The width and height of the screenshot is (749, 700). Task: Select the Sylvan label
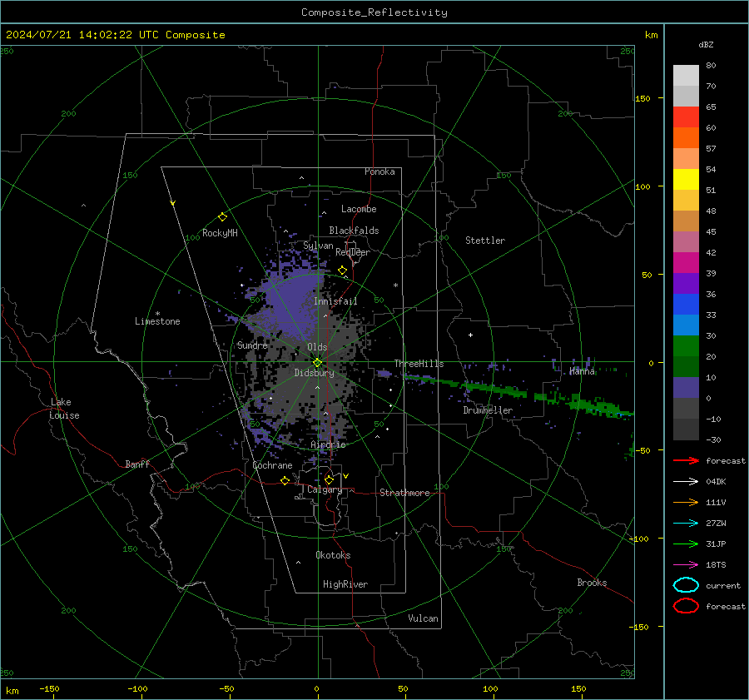[318, 246]
